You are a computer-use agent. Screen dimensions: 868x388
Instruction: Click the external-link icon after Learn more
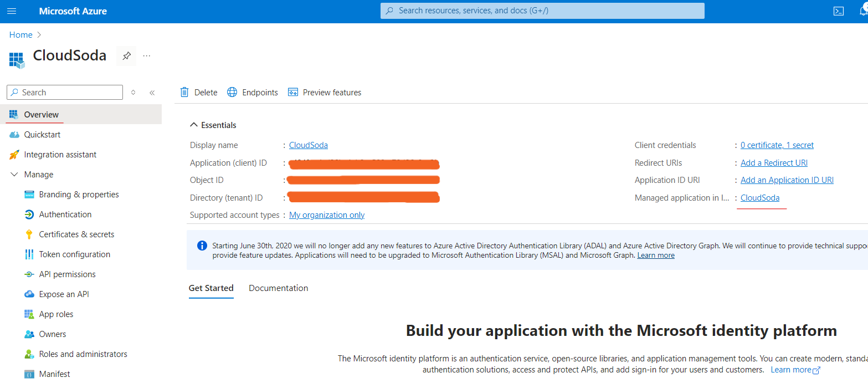816,370
